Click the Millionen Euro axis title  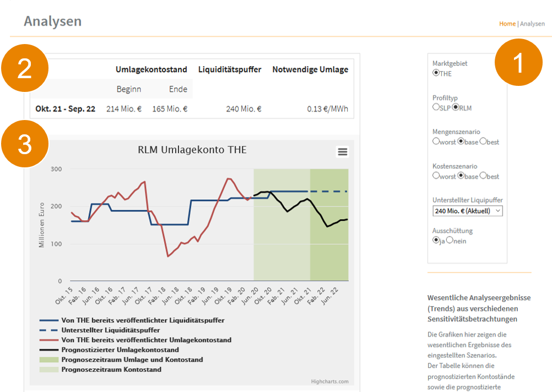pos(41,225)
